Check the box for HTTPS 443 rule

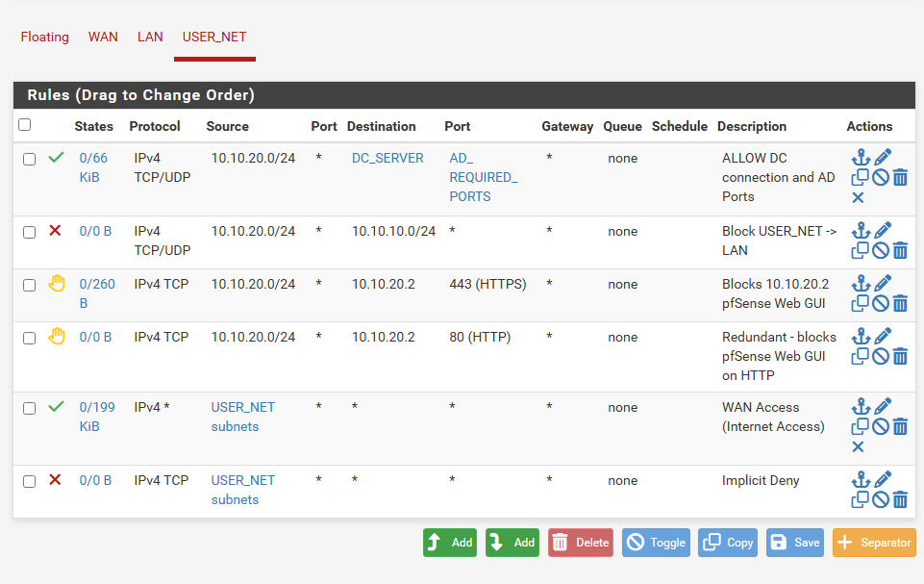tap(30, 286)
